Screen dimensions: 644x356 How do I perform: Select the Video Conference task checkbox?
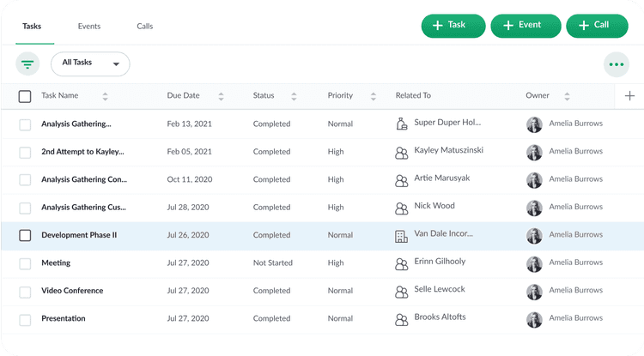tap(25, 291)
